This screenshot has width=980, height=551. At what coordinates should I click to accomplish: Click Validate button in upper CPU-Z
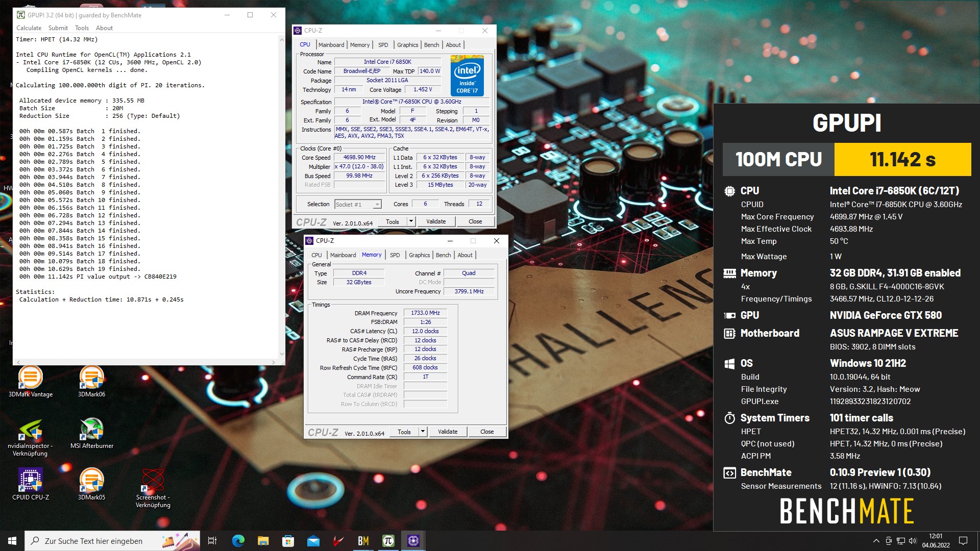(436, 221)
